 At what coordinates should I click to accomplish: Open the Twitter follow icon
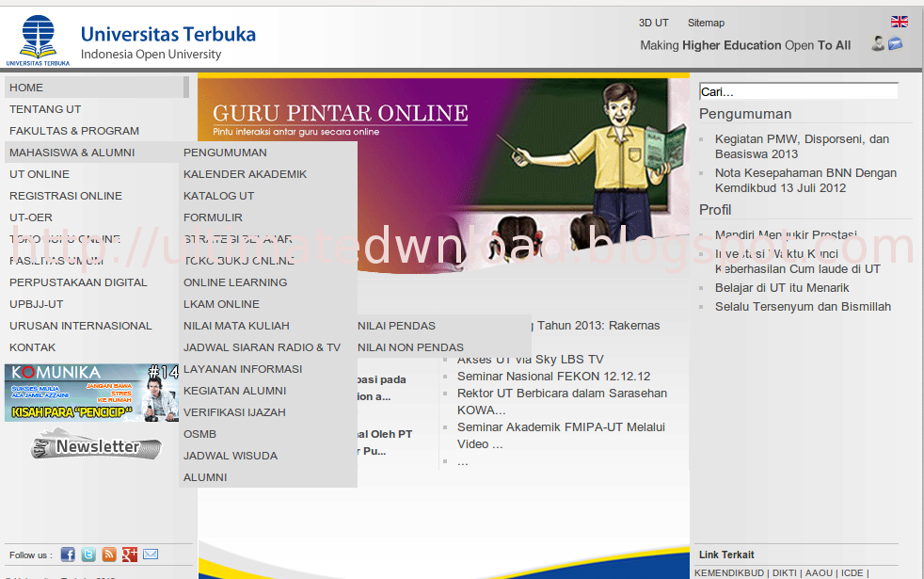click(88, 555)
